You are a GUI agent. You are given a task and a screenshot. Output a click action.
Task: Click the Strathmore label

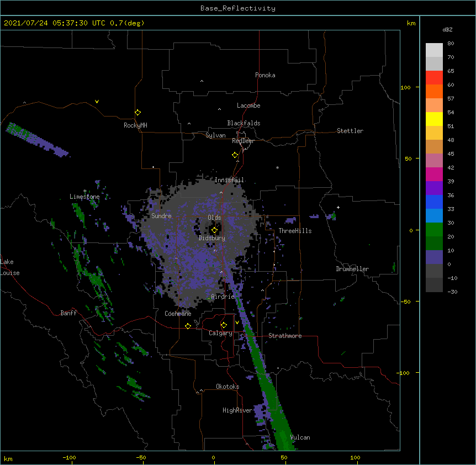(285, 336)
